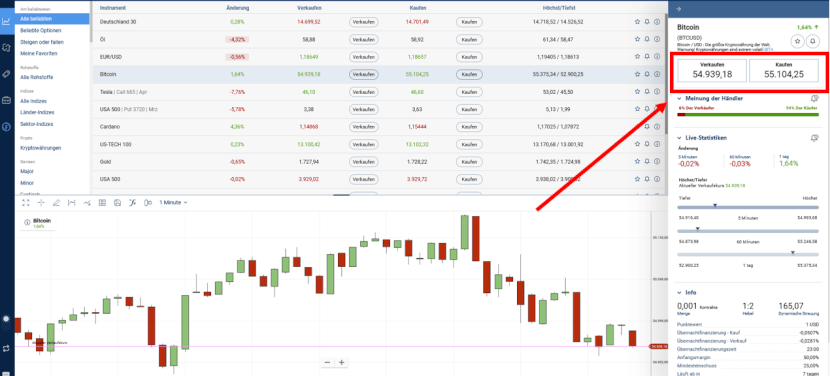
Task: Add Bitcoin to favorites in detail panel
Action: [797, 41]
